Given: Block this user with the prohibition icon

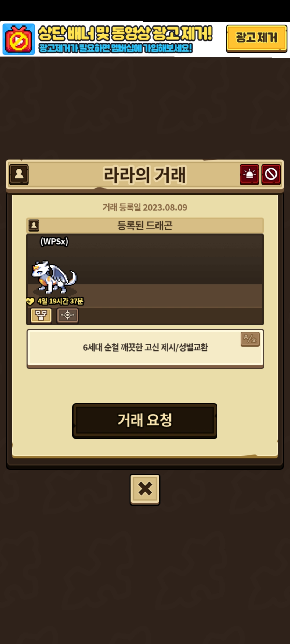Looking at the screenshot, I should (271, 174).
